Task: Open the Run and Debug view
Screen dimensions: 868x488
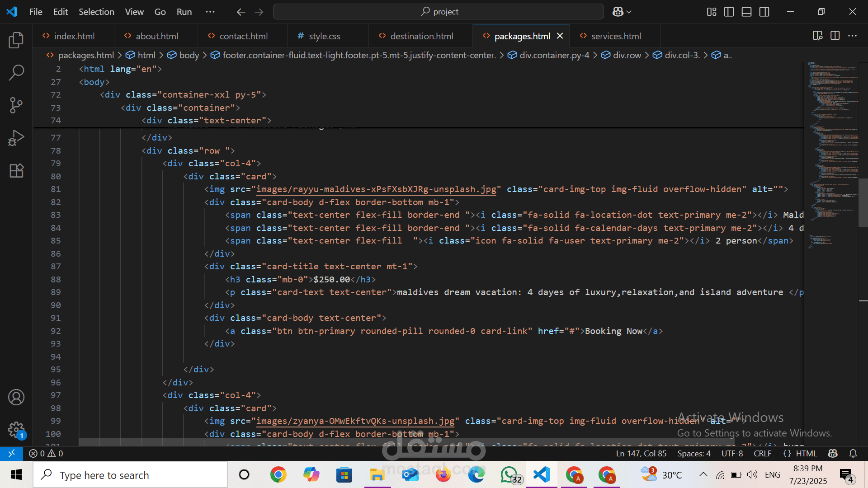Action: 16,138
